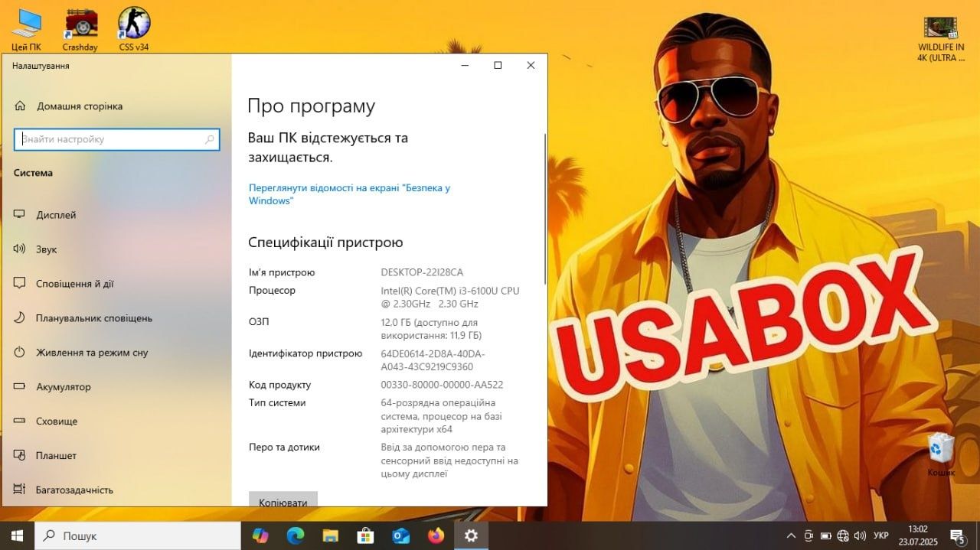The width and height of the screenshot is (980, 550).
Task: Click the device name DESKTOP-22I28CA
Action: (x=422, y=272)
